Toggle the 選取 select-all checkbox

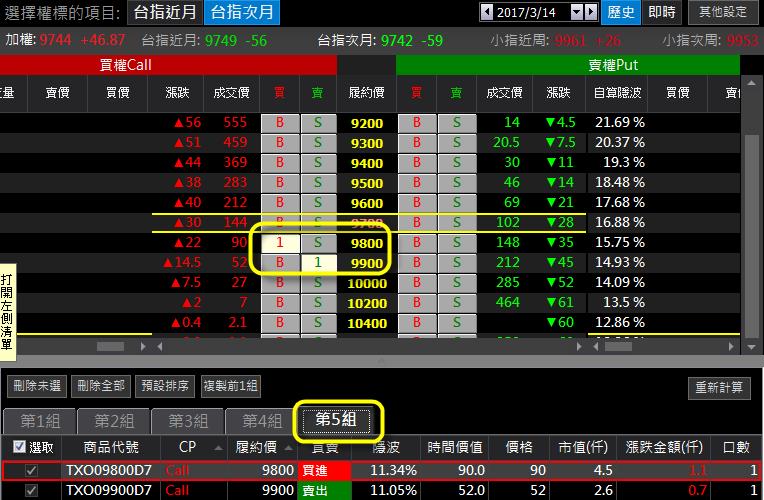[19, 447]
